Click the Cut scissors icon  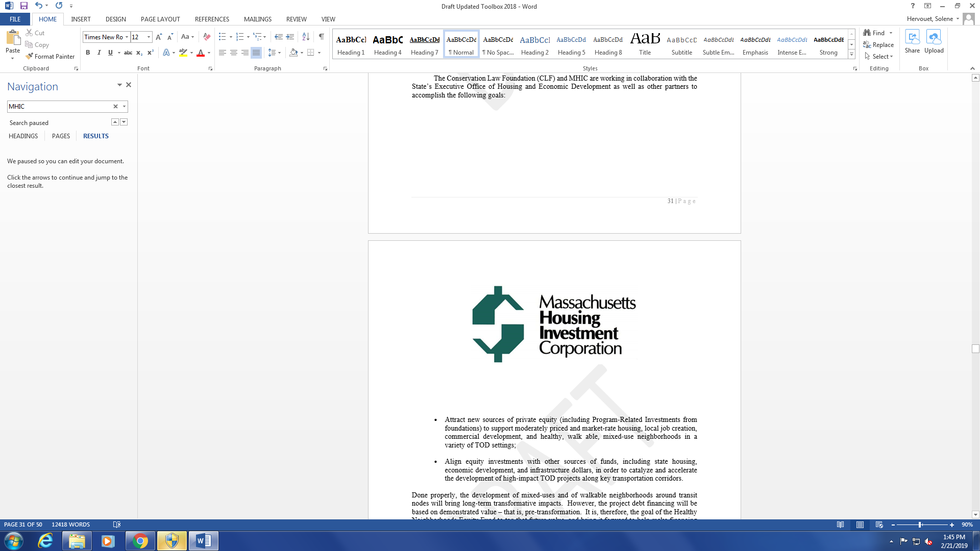(30, 33)
